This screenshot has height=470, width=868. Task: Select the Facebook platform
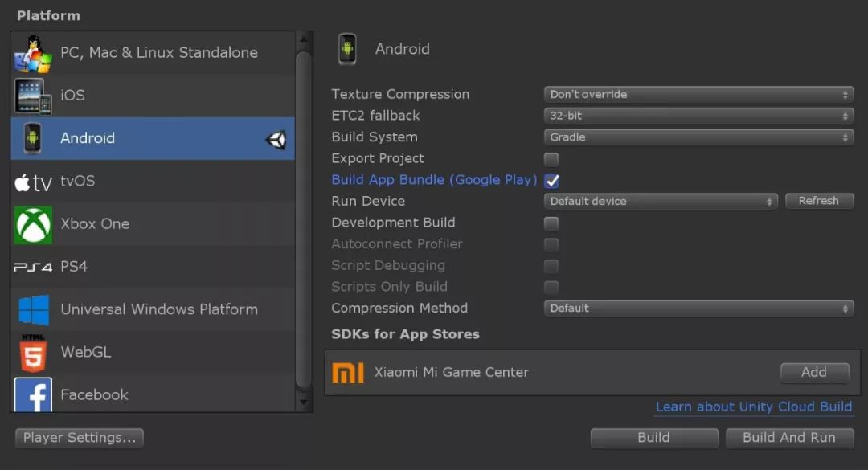pyautogui.click(x=153, y=393)
